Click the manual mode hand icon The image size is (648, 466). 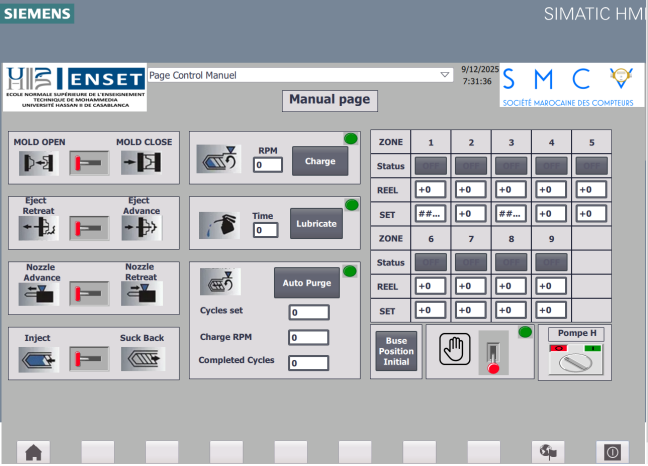(455, 350)
